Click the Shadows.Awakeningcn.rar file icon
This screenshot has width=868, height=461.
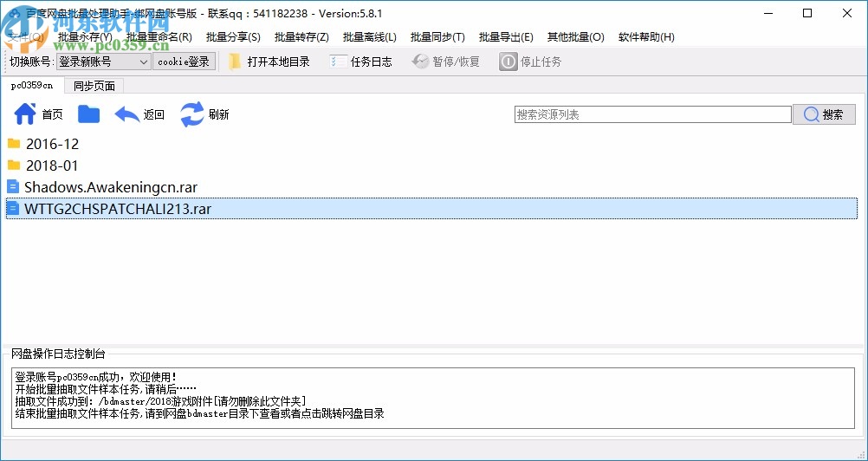[13, 187]
